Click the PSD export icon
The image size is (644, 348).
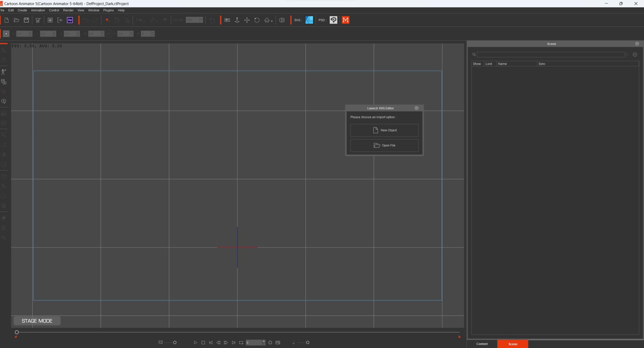[x=322, y=20]
